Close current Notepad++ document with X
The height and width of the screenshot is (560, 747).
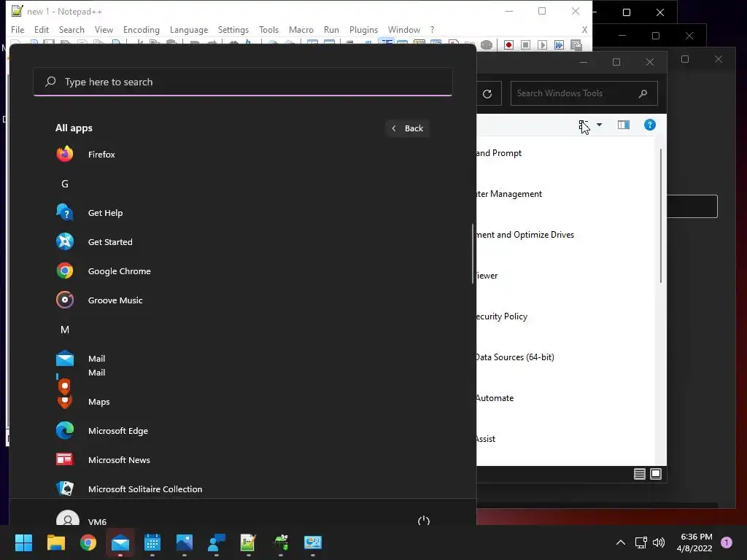click(584, 29)
